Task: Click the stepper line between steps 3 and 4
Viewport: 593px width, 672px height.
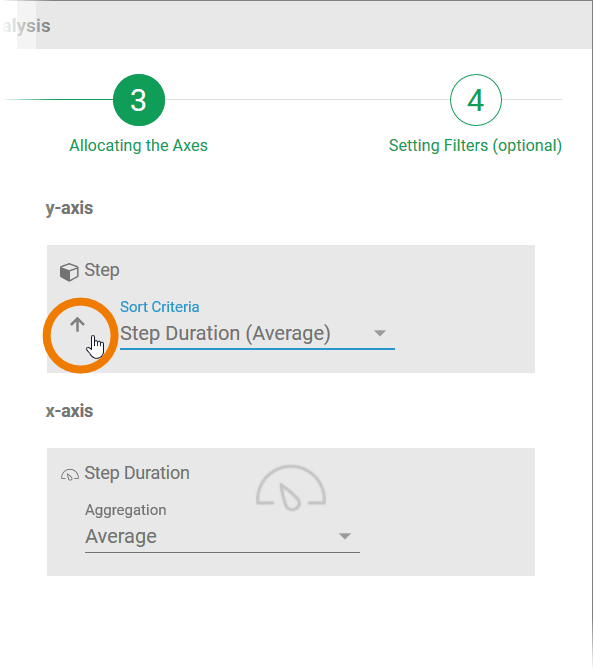Action: pos(307,99)
